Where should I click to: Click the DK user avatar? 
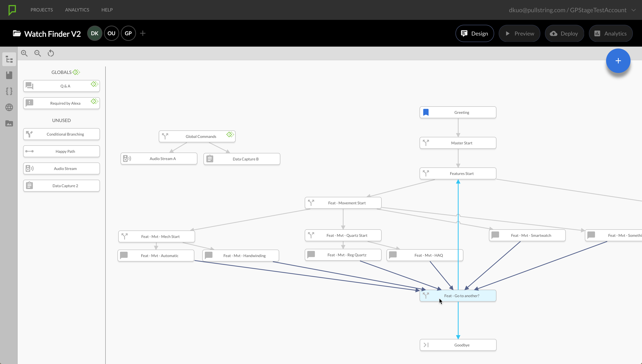(95, 33)
